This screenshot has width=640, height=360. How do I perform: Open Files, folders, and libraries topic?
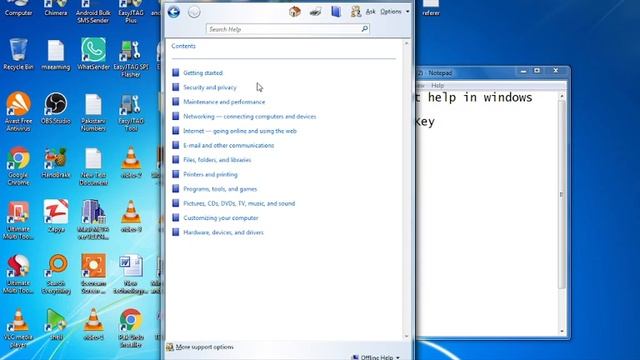[x=217, y=160]
